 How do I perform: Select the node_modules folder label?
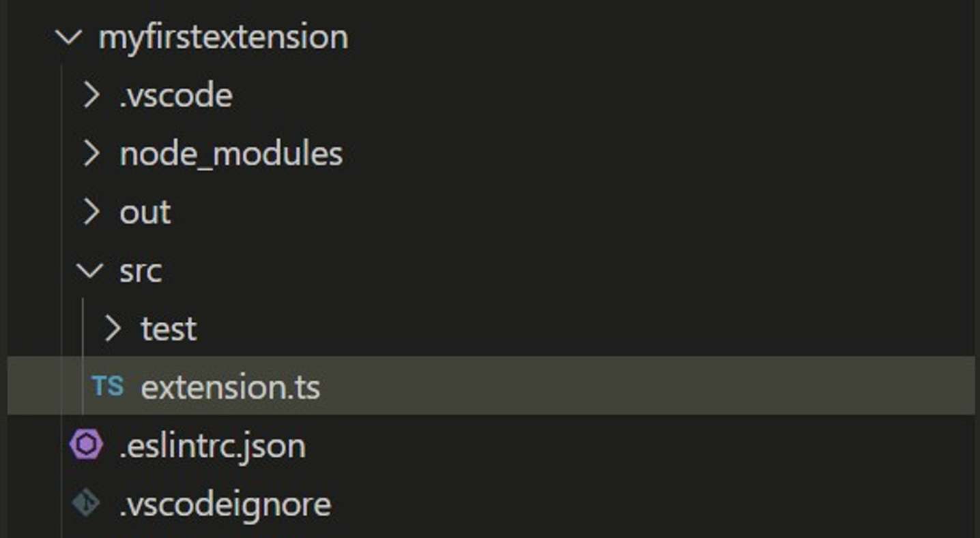[231, 154]
